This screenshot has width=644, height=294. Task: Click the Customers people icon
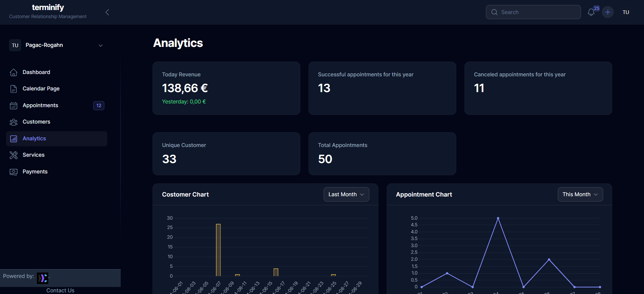13,122
